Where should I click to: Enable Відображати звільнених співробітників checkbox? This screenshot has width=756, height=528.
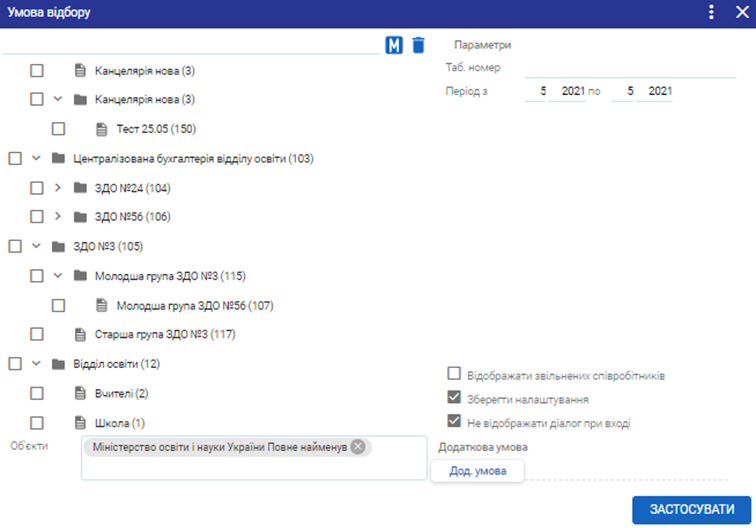coord(455,375)
